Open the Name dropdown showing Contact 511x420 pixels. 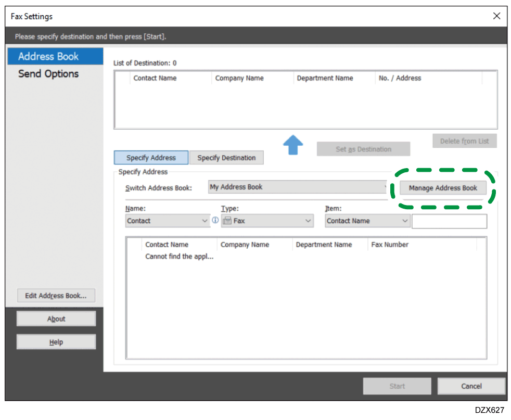(x=205, y=221)
